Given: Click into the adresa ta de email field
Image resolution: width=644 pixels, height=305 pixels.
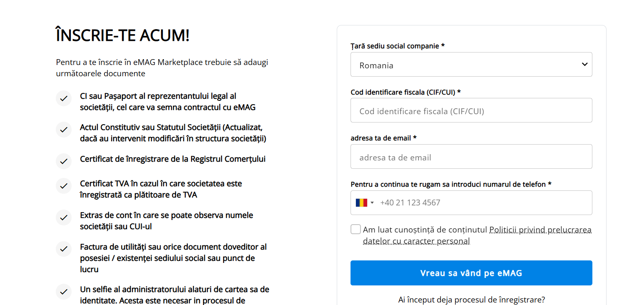Looking at the screenshot, I should (471, 157).
